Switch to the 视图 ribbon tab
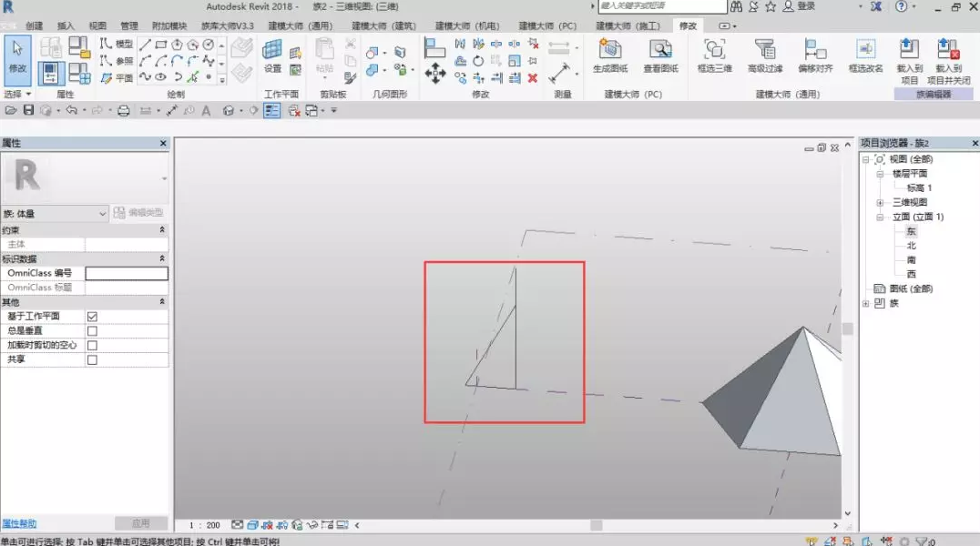980x546 pixels. click(x=97, y=26)
